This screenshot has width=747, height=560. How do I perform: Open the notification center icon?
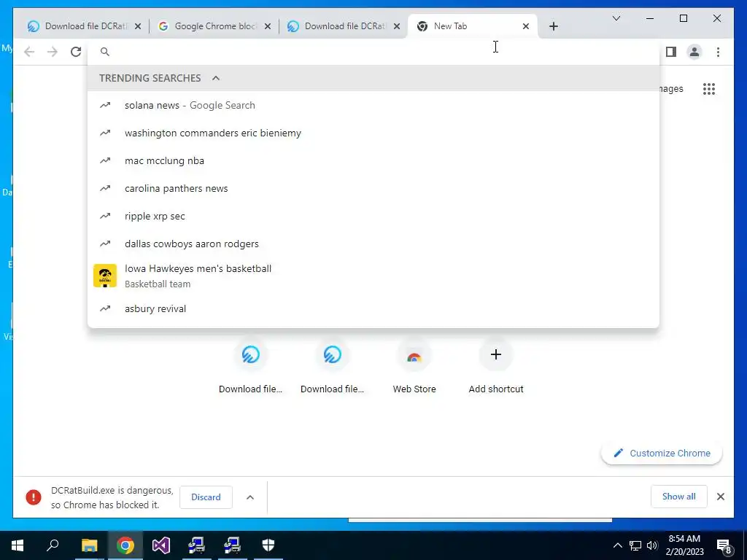point(724,546)
